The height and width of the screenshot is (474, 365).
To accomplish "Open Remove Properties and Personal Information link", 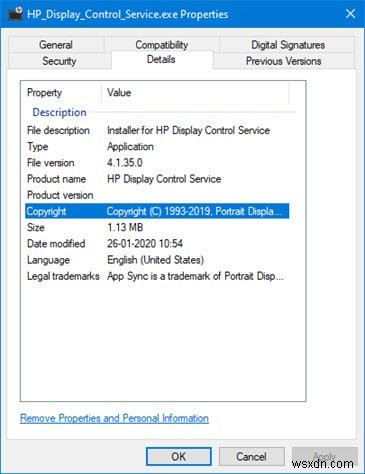I will tap(114, 418).
